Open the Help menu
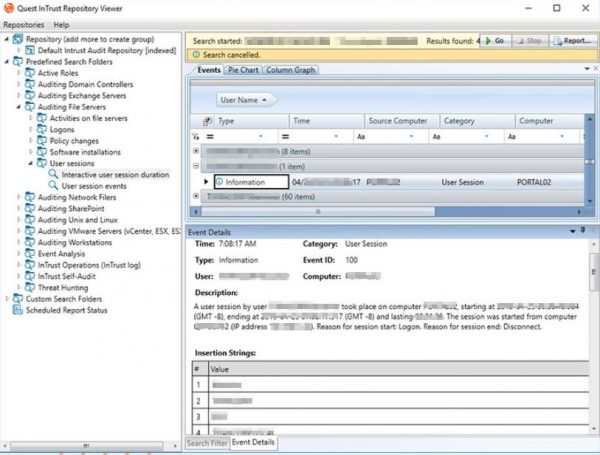 [62, 24]
